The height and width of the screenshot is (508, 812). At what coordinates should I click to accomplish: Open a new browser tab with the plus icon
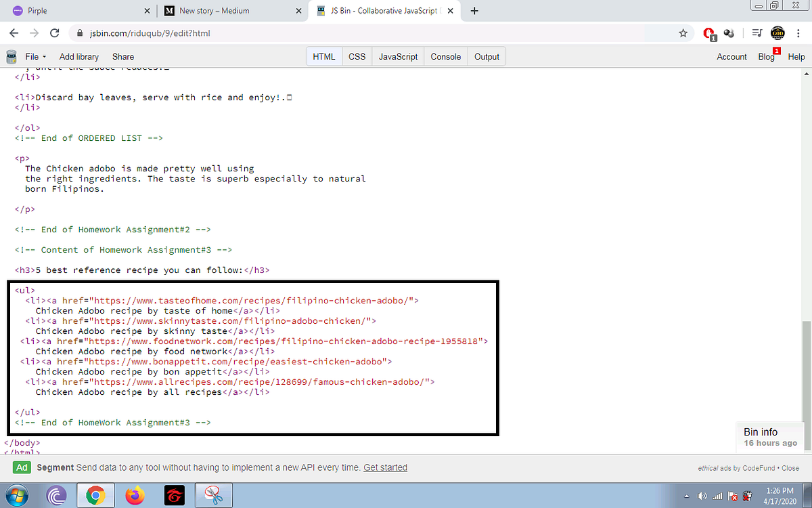point(474,10)
